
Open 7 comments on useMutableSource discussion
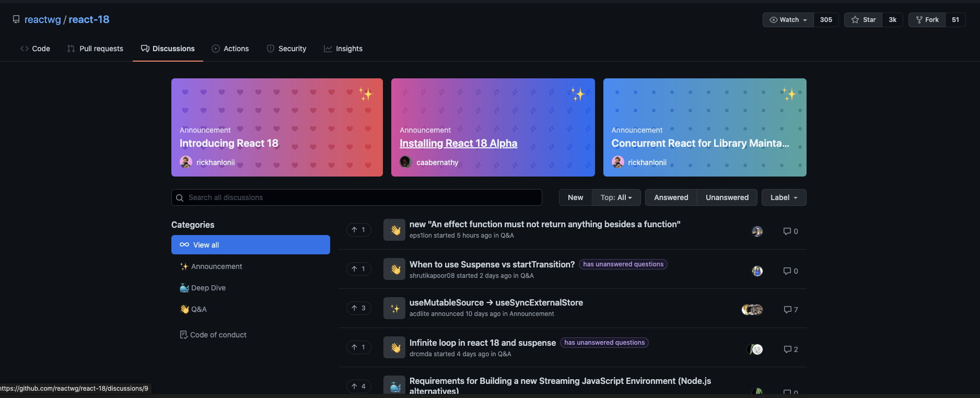pyautogui.click(x=791, y=310)
